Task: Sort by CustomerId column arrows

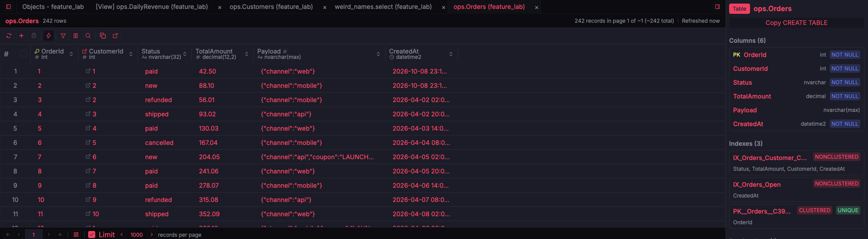Action: (131, 54)
